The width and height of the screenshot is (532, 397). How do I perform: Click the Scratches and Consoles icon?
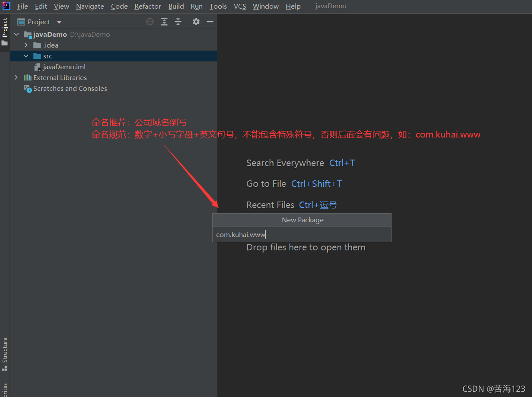[x=28, y=89]
